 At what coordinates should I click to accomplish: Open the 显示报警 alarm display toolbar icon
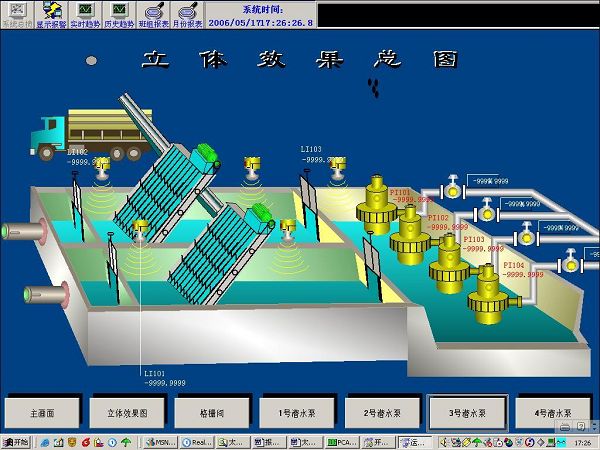click(x=51, y=14)
